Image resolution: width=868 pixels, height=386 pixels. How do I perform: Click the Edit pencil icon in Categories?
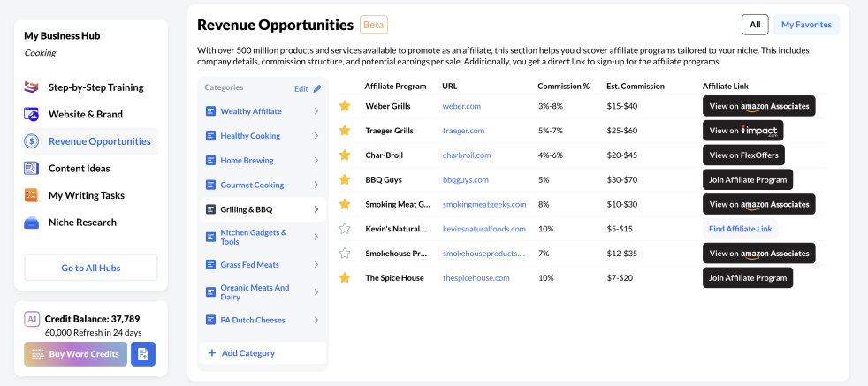click(x=317, y=88)
